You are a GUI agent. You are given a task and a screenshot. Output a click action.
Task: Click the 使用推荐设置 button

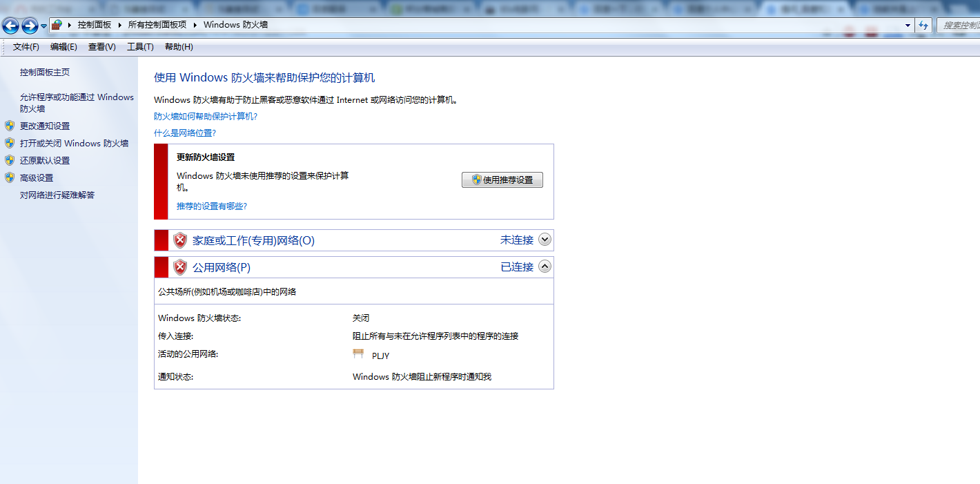tap(502, 180)
